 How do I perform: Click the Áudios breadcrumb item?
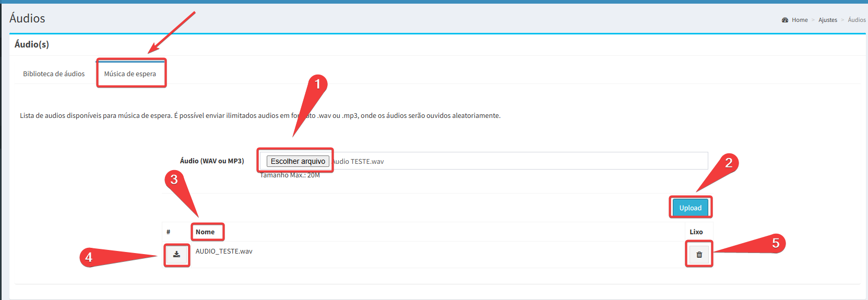[857, 20]
